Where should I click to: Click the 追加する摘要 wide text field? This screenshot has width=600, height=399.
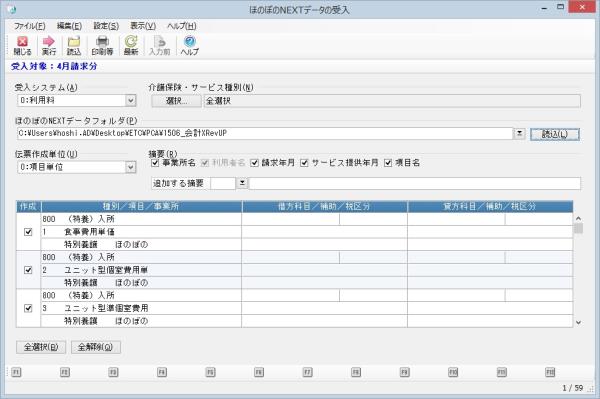[414, 183]
